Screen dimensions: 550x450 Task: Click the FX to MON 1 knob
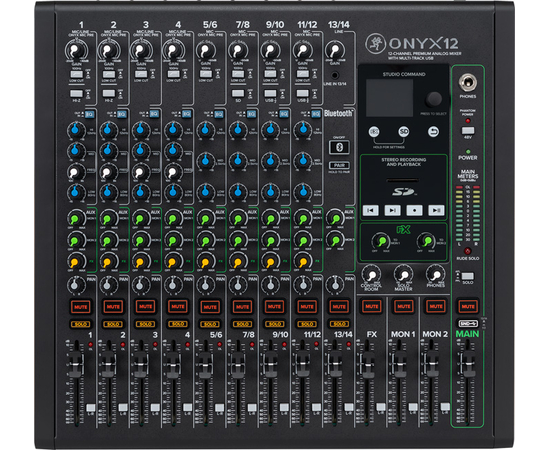coord(381,241)
